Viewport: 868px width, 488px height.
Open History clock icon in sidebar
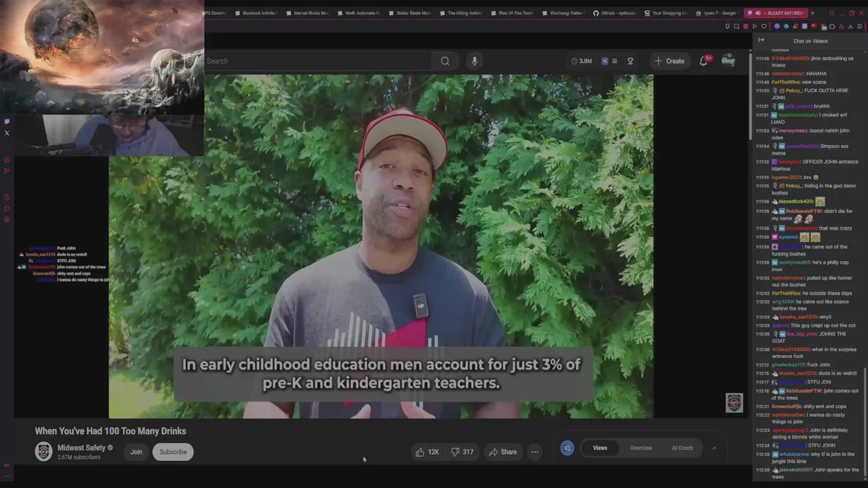click(x=7, y=197)
